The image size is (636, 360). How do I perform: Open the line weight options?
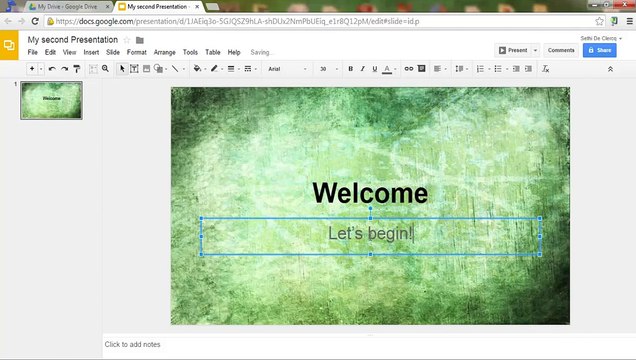[231, 69]
